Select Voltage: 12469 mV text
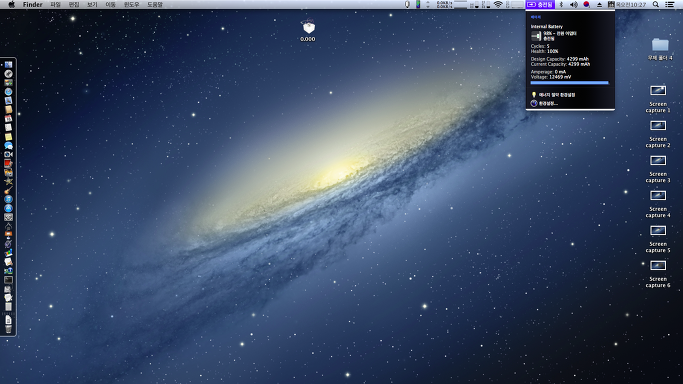The height and width of the screenshot is (384, 683). [x=551, y=77]
